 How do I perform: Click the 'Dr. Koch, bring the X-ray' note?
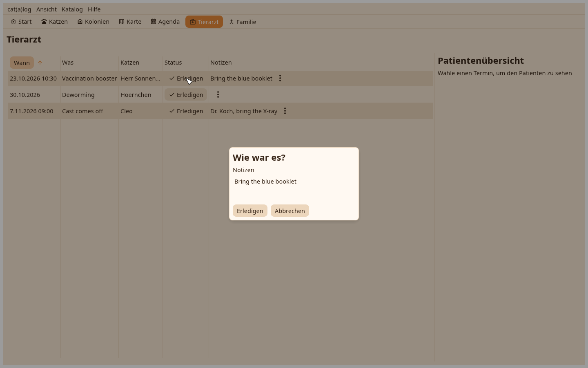click(x=244, y=111)
